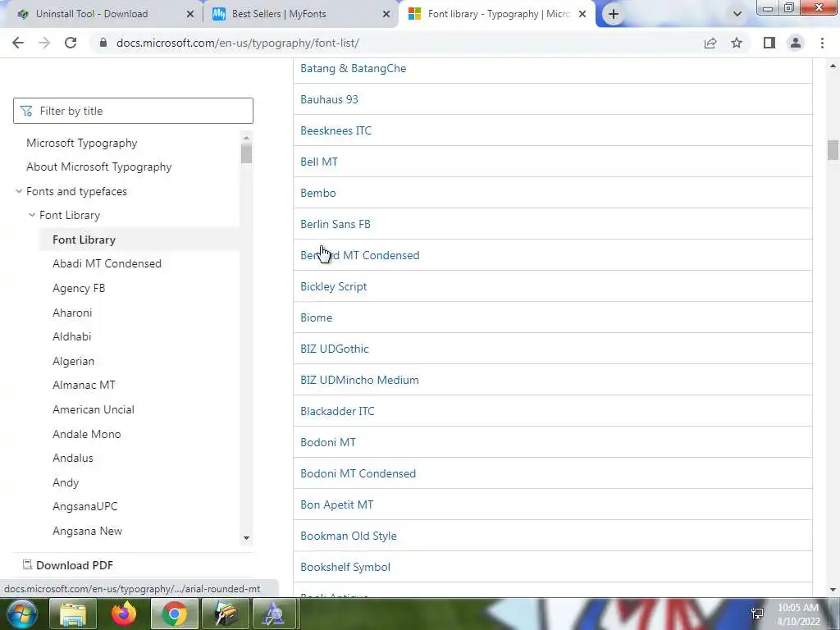Open the Chrome profile avatar
The image size is (840, 630).
796,43
